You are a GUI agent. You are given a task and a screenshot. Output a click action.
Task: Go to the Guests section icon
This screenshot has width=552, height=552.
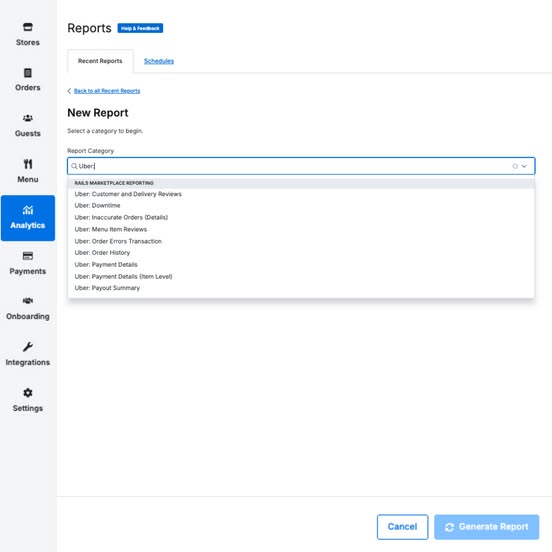tap(27, 118)
